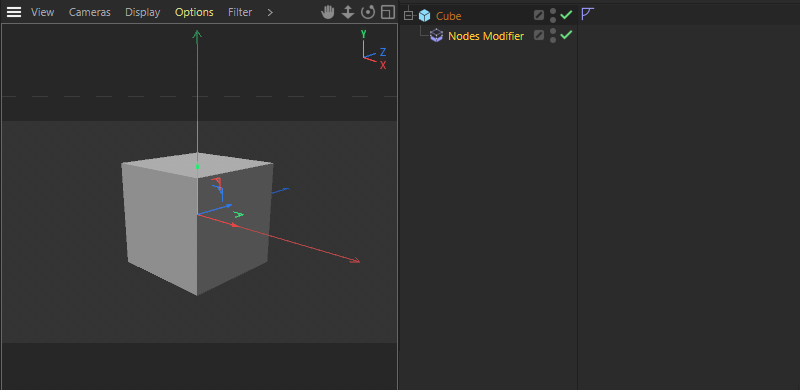Collapse the Cube object tree
The height and width of the screenshot is (390, 800).
click(x=408, y=16)
